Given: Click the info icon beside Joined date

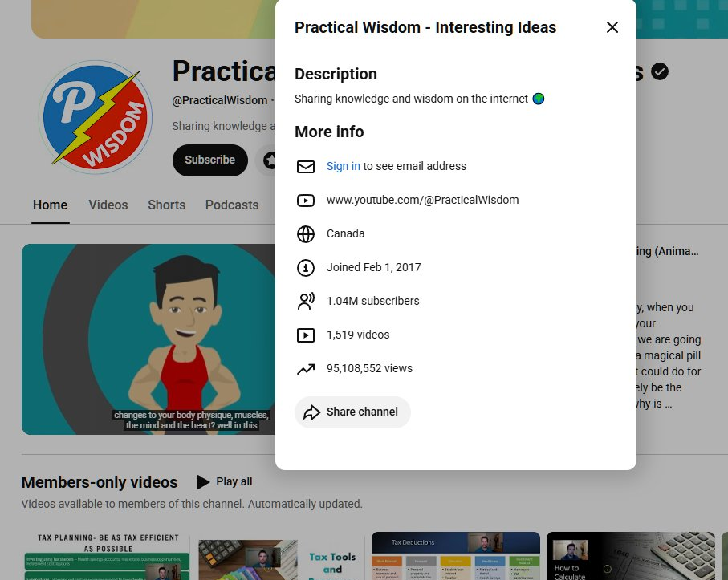Looking at the screenshot, I should (x=306, y=268).
